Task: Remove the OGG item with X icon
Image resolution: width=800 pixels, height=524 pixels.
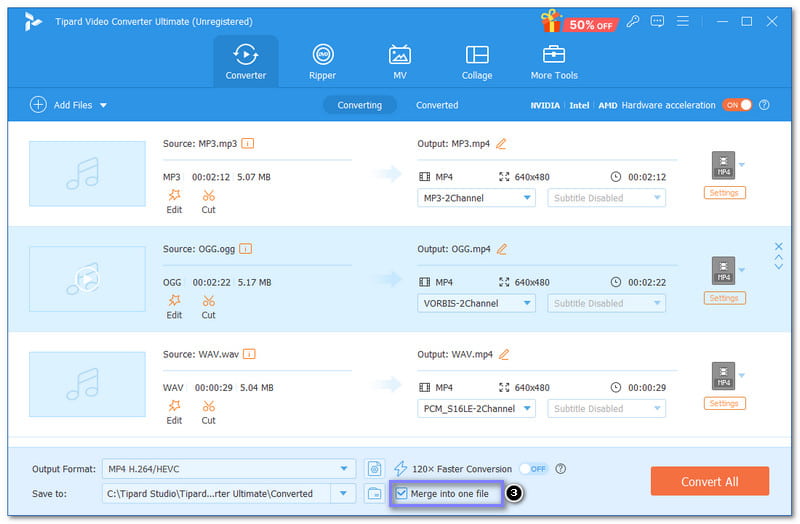Action: [x=779, y=246]
